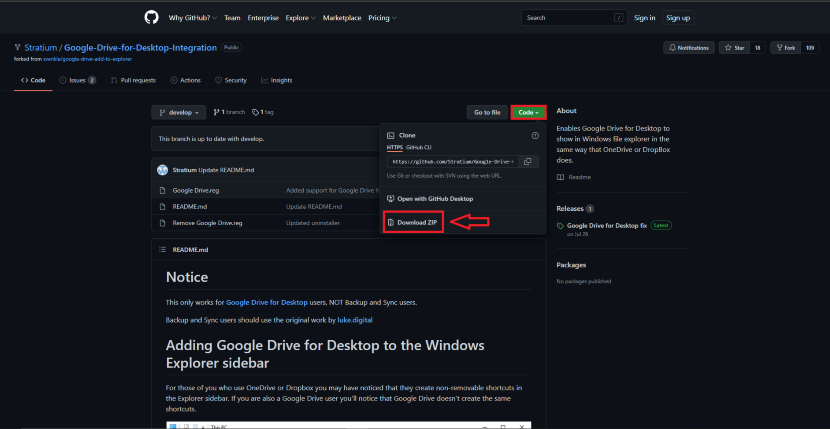Toggle the green Code dropdown button

tap(528, 112)
